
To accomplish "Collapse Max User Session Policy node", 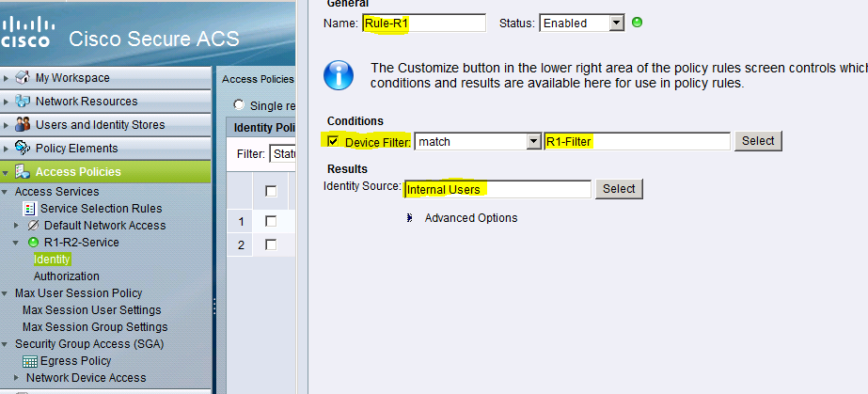I will click(5, 293).
